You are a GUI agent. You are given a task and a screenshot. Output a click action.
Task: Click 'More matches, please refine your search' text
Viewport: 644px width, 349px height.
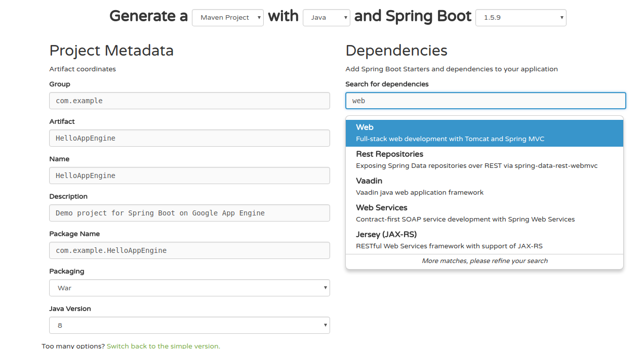(x=485, y=261)
